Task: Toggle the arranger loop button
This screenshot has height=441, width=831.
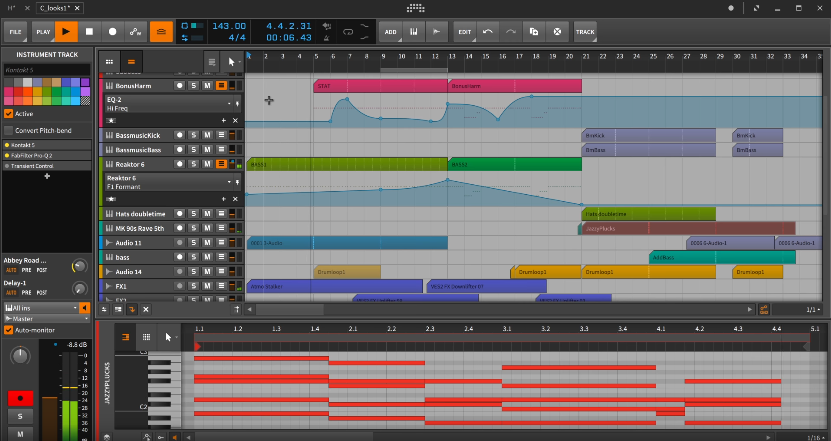Action: point(348,32)
